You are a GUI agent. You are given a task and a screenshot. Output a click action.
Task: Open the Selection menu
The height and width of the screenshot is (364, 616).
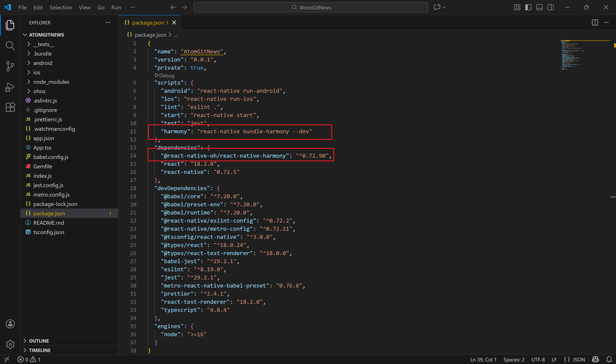61,7
